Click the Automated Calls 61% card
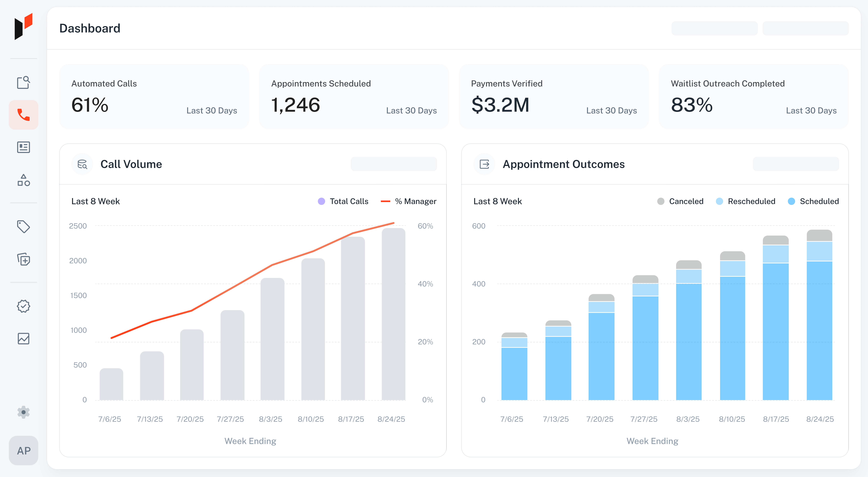 pos(154,96)
